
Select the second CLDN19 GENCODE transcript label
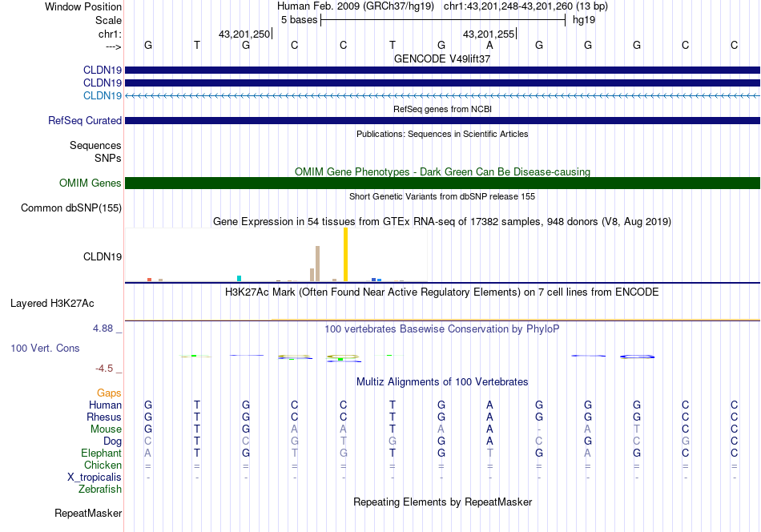[x=103, y=83]
